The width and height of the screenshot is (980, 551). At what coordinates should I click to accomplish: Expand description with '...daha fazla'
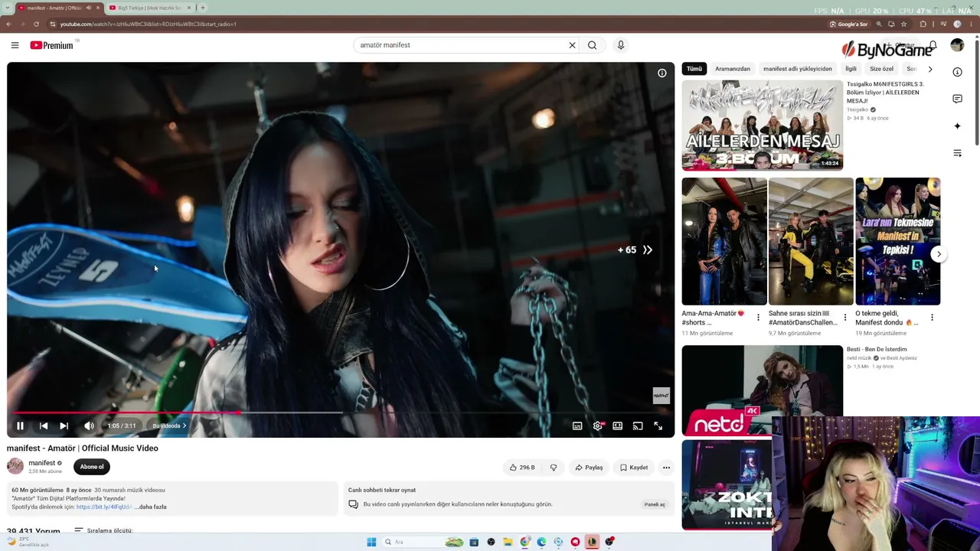(x=150, y=507)
